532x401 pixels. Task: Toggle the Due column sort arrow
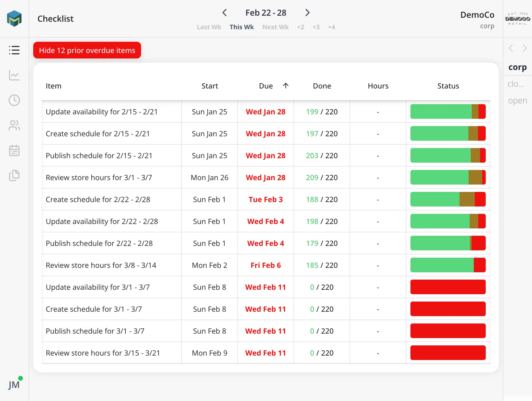[286, 86]
